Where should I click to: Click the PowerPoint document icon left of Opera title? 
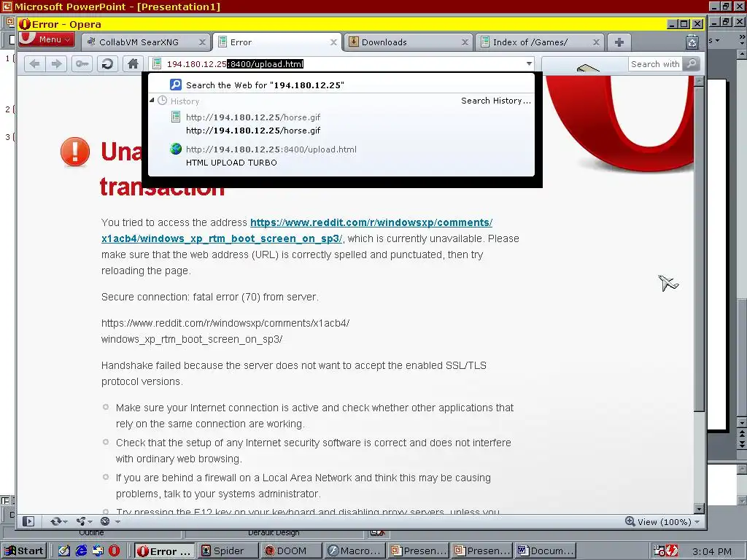[10, 22]
